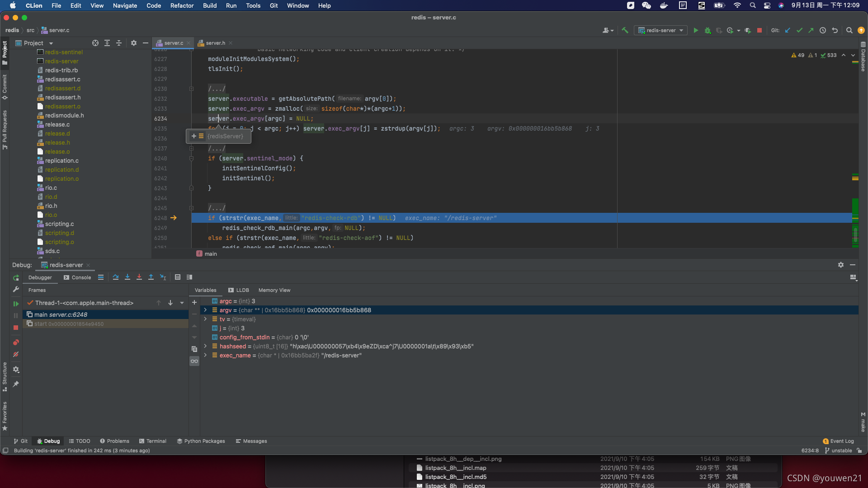Image resolution: width=868 pixels, height=488 pixels.
Task: Click Rerun redis-server debug icon
Action: pos(16,277)
